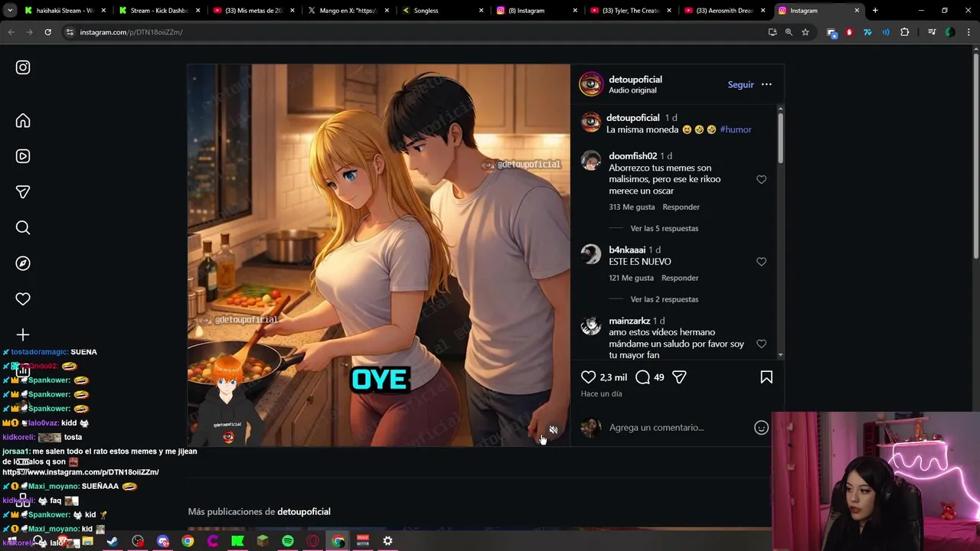Switch to the Aerosmith Dream tab
This screenshot has width=980, height=551.
point(725,11)
